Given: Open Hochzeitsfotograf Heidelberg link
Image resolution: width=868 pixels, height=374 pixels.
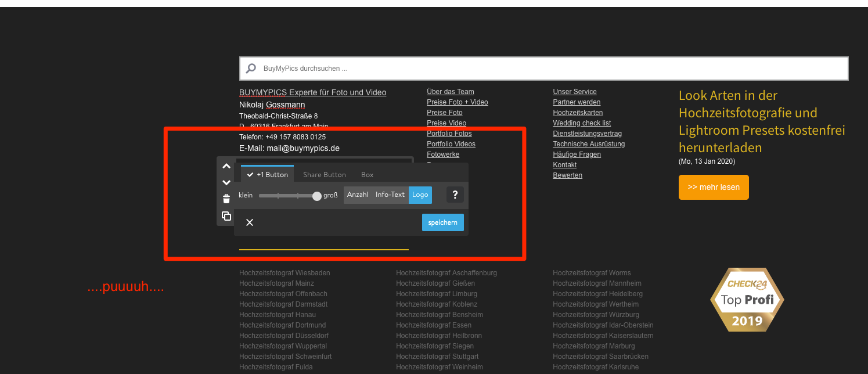Looking at the screenshot, I should click(x=597, y=294).
